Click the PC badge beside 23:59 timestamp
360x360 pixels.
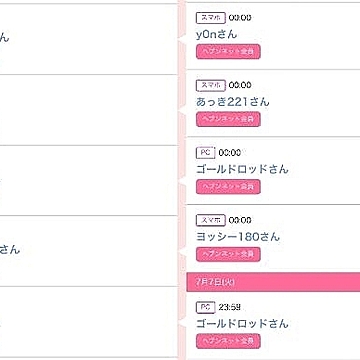206,308
